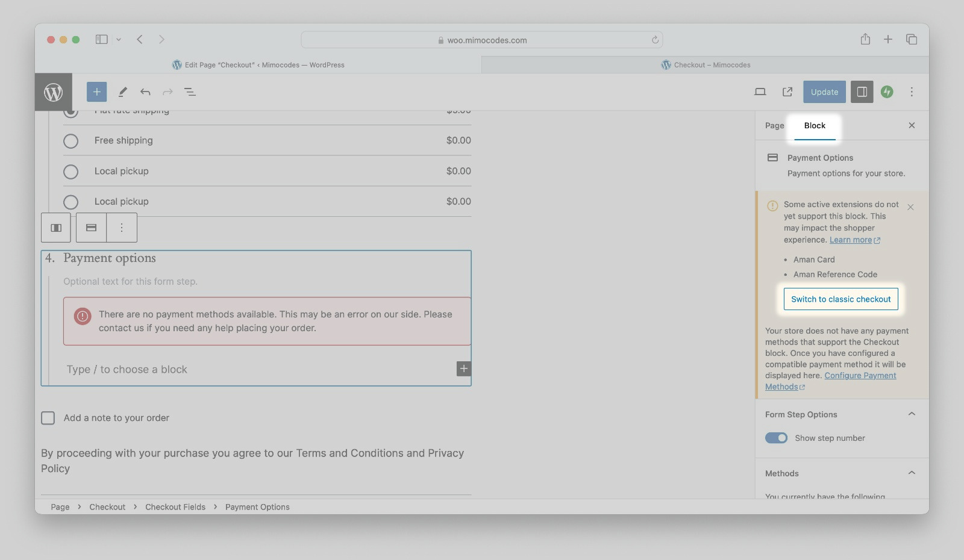Open page preview in new tab icon
Image resolution: width=964 pixels, height=560 pixels.
(x=787, y=92)
